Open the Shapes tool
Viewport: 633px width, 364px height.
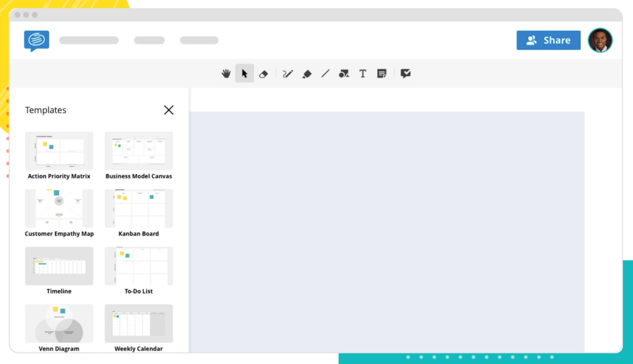tap(344, 73)
